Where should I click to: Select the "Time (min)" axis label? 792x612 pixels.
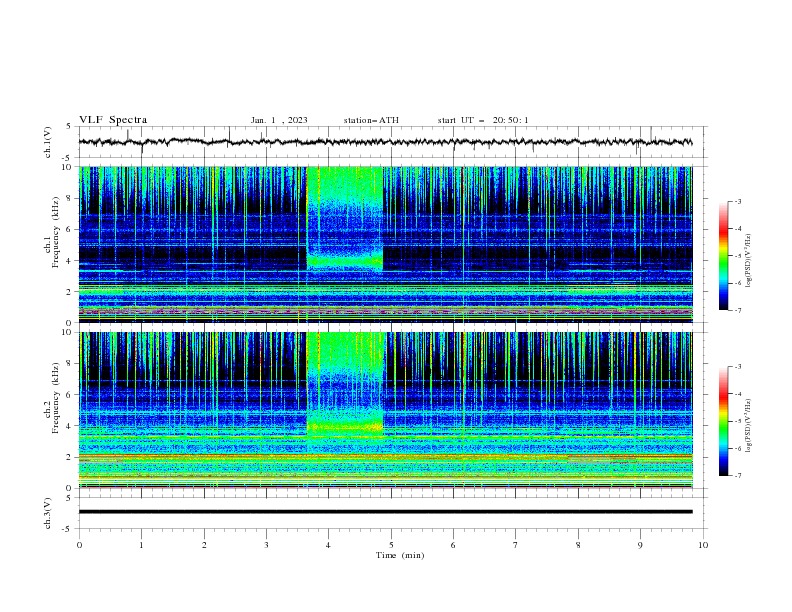[x=400, y=555]
